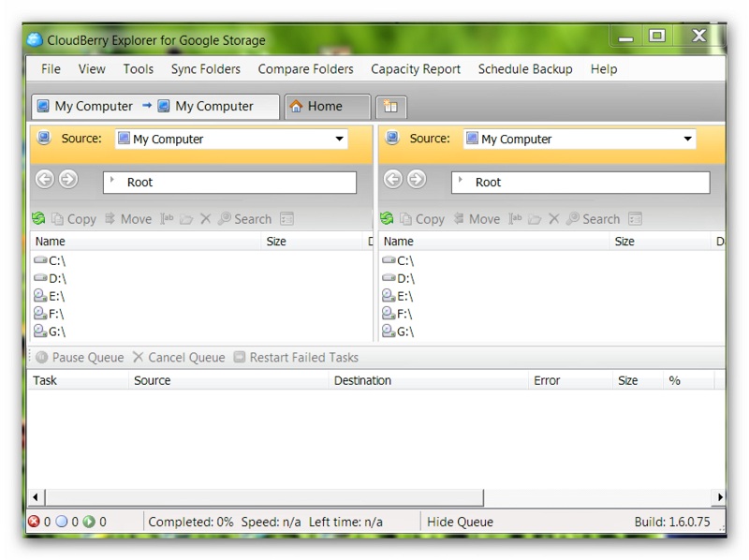Click the blue pending count icon in status bar
The height and width of the screenshot is (560, 749).
62,522
